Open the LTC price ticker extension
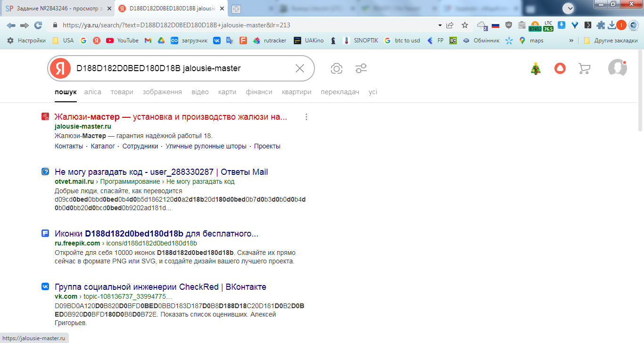This screenshot has height=343, width=644. pyautogui.click(x=548, y=26)
